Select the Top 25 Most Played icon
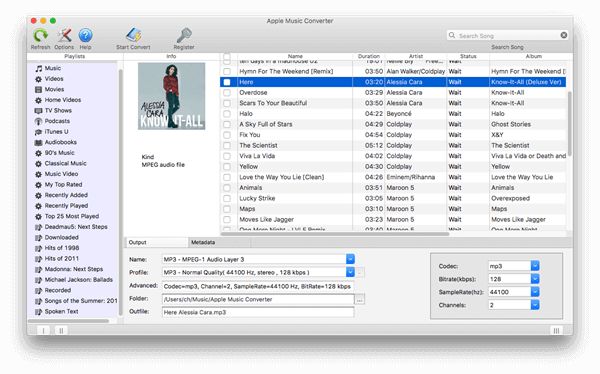The width and height of the screenshot is (600, 374). [x=39, y=217]
